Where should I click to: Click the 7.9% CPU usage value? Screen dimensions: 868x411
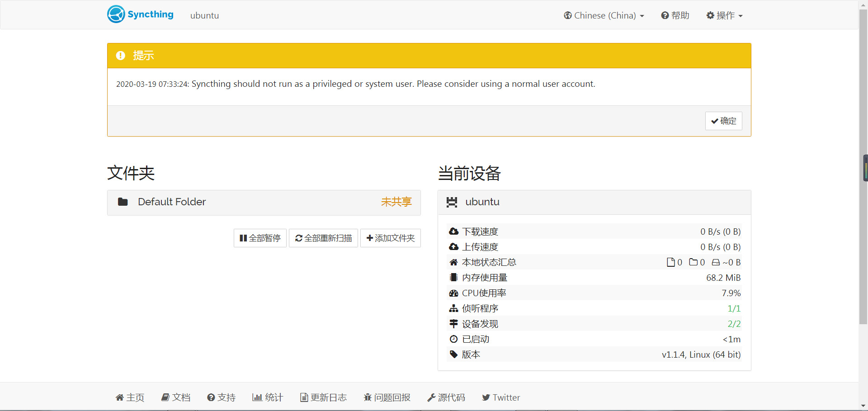[x=731, y=293]
